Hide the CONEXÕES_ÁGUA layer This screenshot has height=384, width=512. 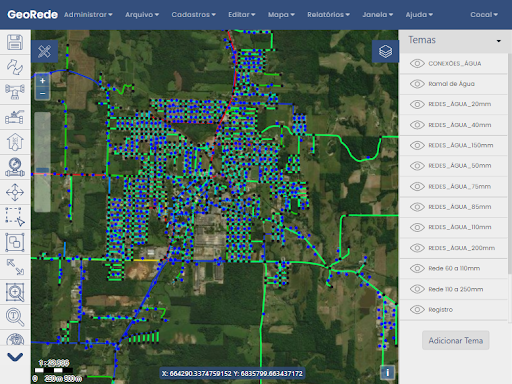pyautogui.click(x=417, y=63)
